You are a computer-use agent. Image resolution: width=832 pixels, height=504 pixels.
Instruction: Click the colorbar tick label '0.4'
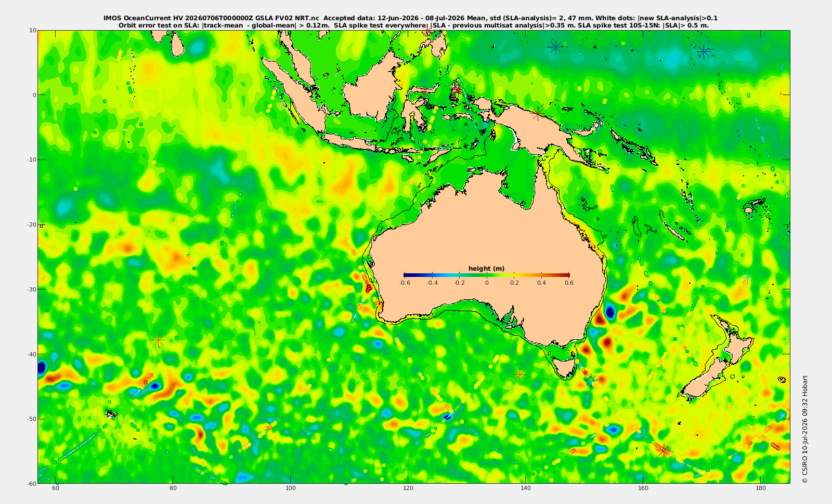point(541,283)
